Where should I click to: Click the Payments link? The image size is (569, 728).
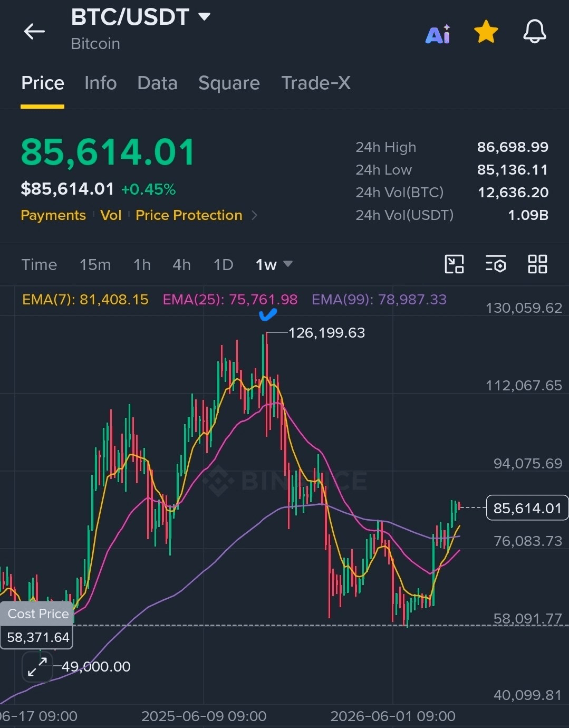click(53, 215)
